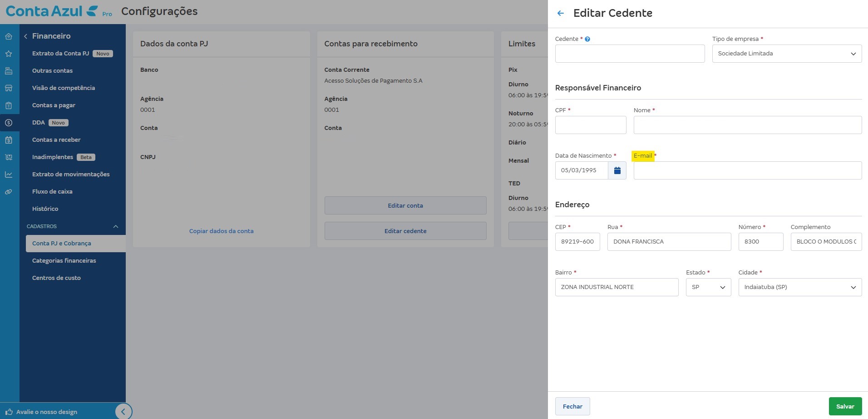Viewport: 868px width, 419px height.
Task: Click the Fechar button
Action: pyautogui.click(x=572, y=406)
